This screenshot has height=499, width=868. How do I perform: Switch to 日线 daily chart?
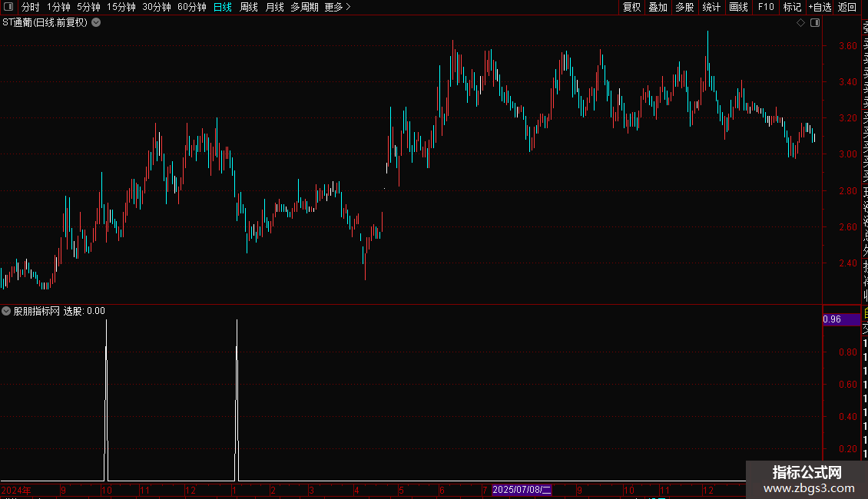pyautogui.click(x=223, y=7)
